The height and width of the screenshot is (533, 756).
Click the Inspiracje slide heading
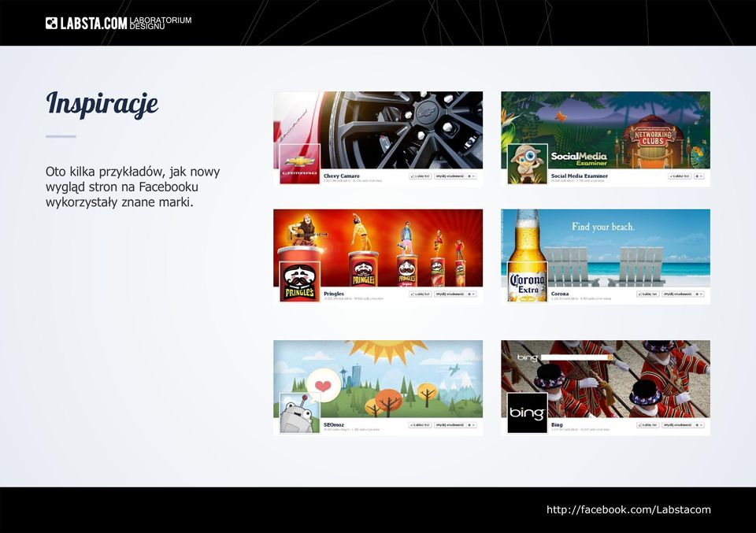(102, 104)
